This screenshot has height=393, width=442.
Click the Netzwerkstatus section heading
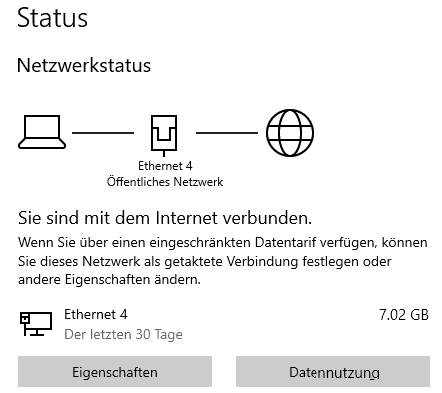[84, 65]
